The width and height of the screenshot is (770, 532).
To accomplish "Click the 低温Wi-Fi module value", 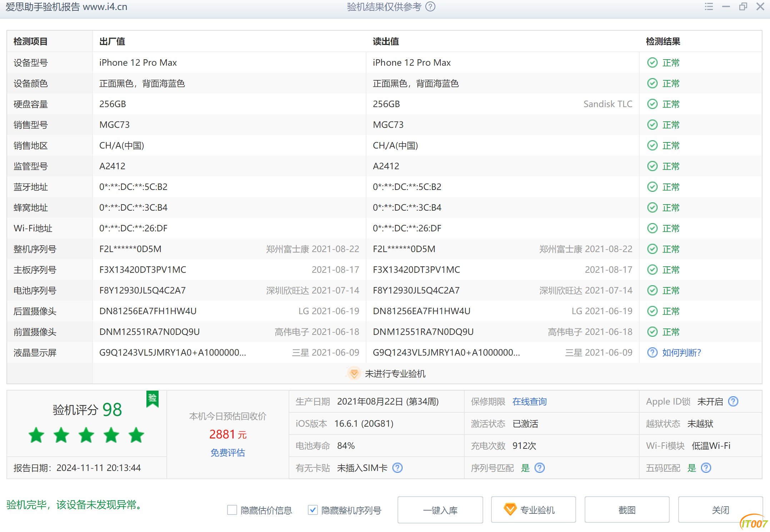I will click(711, 446).
